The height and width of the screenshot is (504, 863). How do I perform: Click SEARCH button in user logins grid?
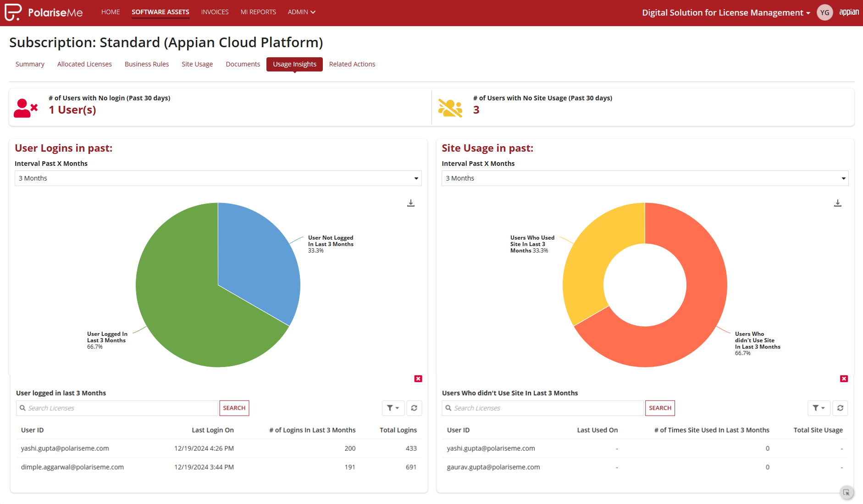[234, 408]
